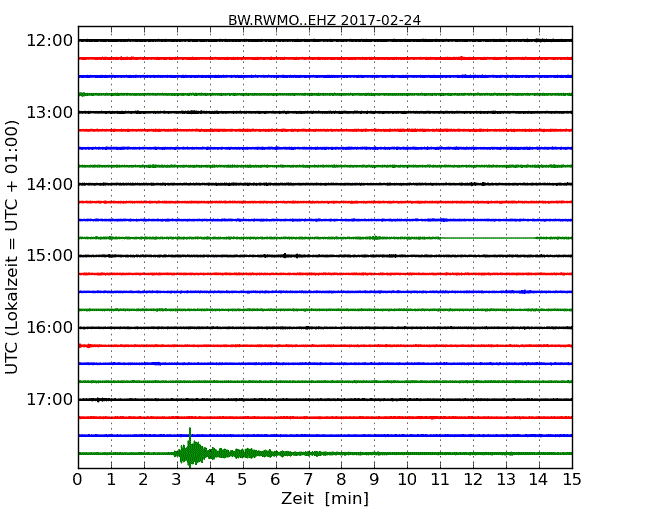Click the x-axis tick label 5
650x520 pixels.
(x=243, y=480)
